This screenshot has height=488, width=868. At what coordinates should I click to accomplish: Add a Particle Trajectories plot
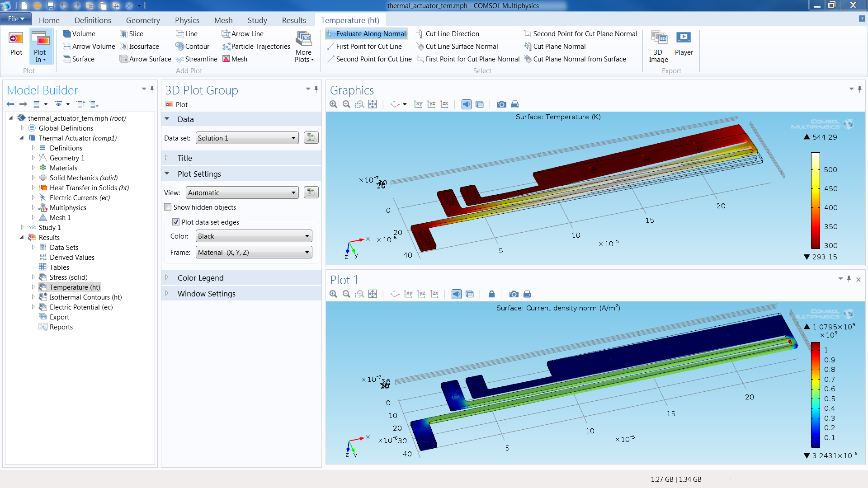tap(256, 47)
